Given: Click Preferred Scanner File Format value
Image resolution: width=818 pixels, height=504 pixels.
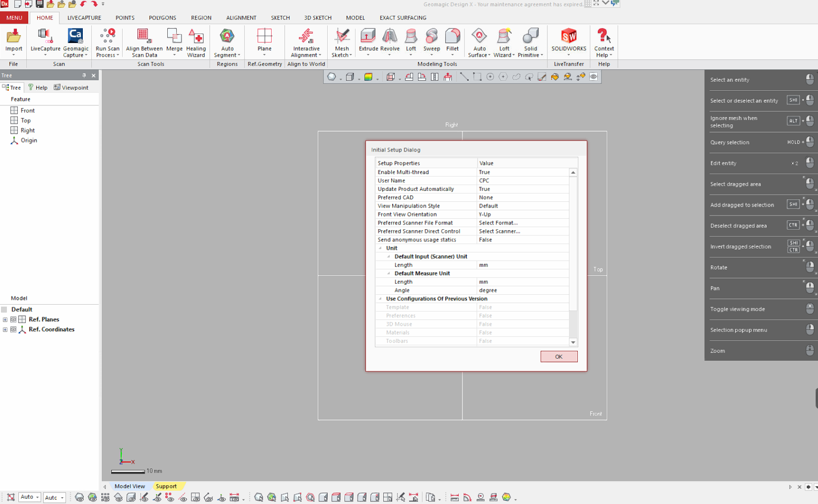Looking at the screenshot, I should click(x=523, y=223).
